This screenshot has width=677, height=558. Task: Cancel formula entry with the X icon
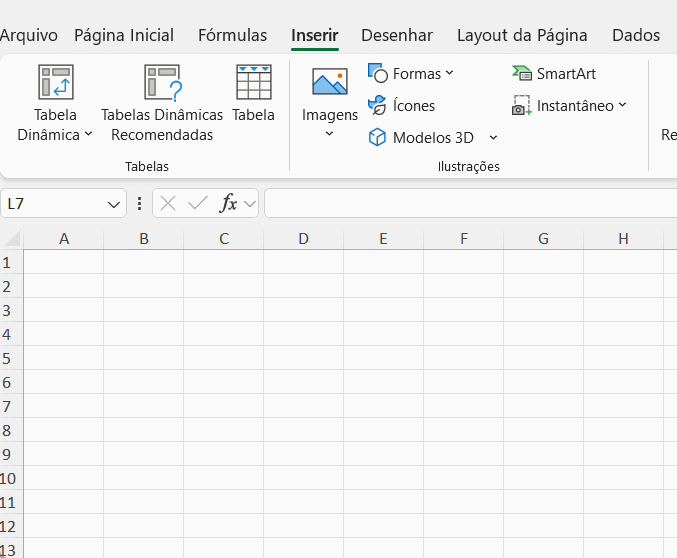(x=168, y=204)
